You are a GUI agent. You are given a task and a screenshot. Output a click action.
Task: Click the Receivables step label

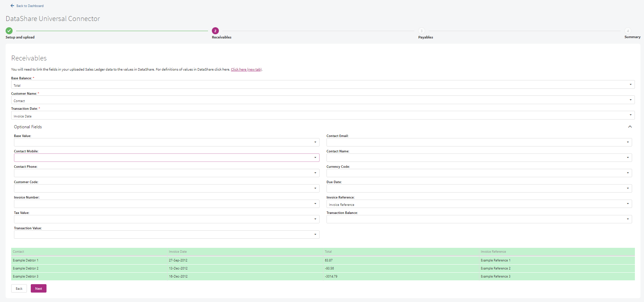[x=222, y=37]
